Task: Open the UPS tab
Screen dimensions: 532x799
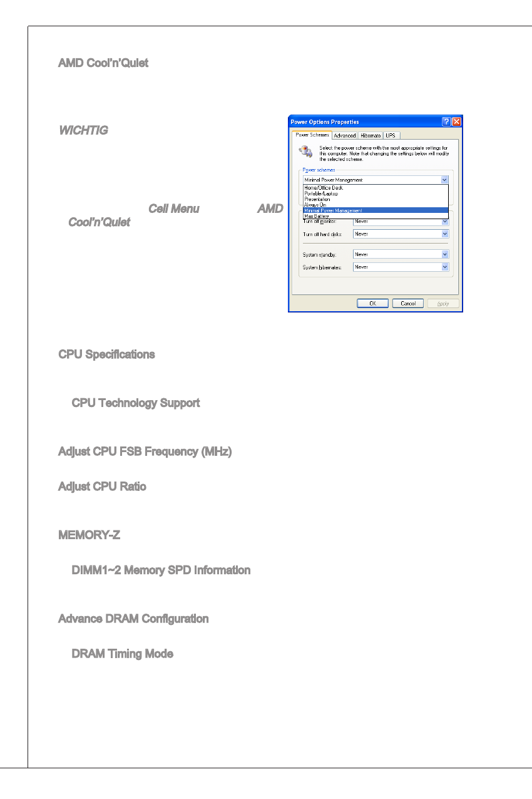Action: click(x=391, y=135)
